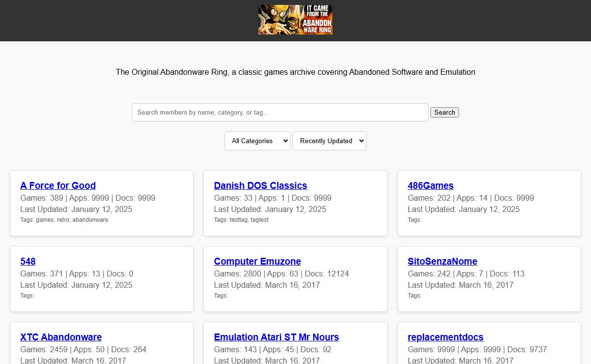
Task: Expand the Recently Updated sort dropdown
Action: pos(329,141)
